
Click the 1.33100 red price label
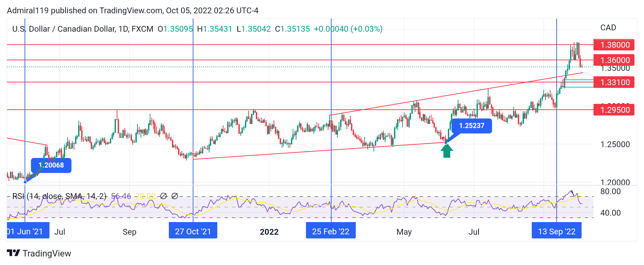coord(614,82)
